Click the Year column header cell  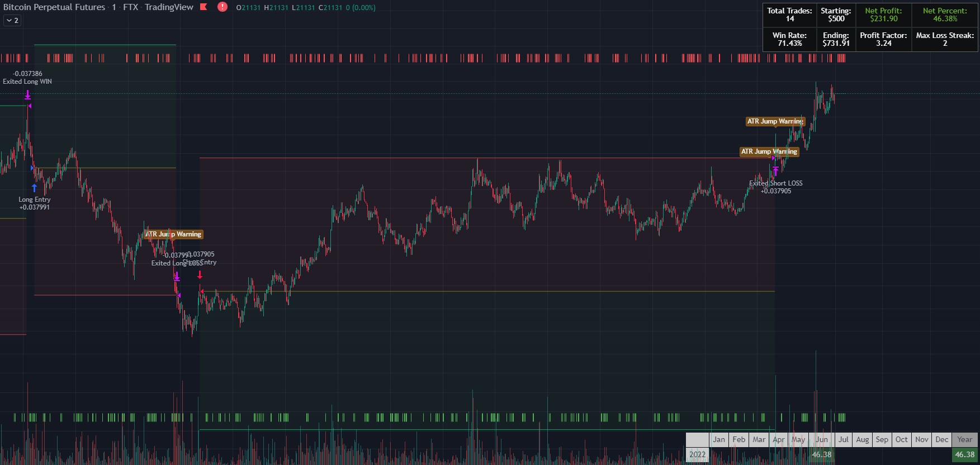click(x=965, y=440)
